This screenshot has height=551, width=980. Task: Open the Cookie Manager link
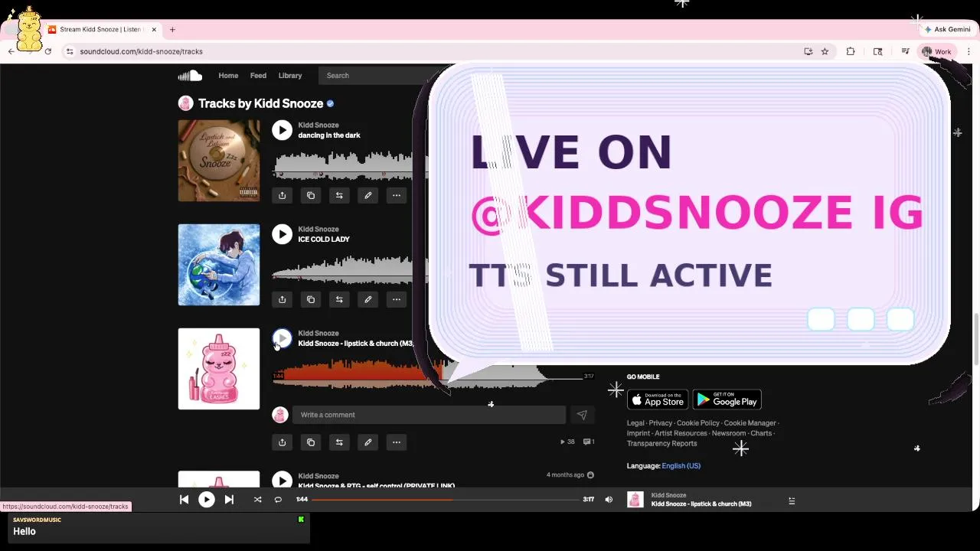click(x=750, y=423)
